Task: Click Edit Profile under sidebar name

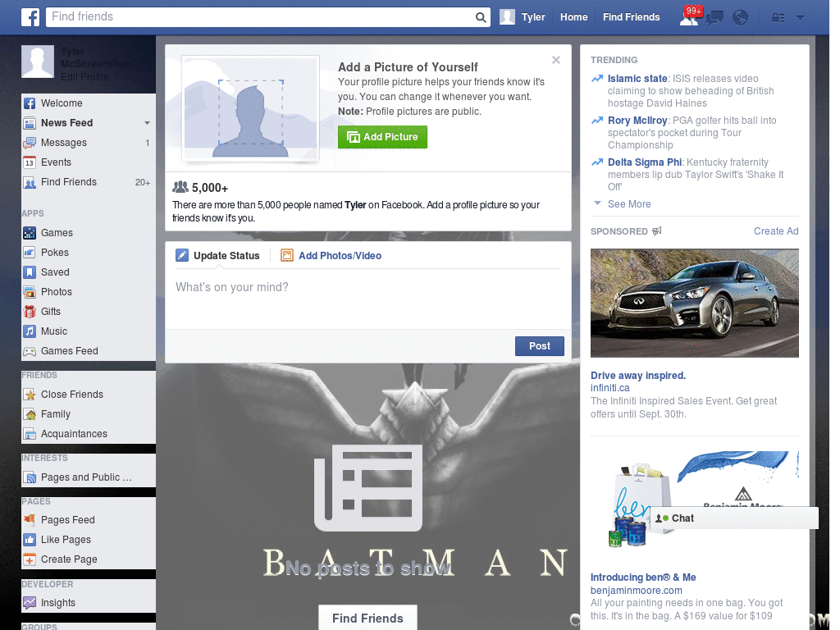Action: coord(84,77)
